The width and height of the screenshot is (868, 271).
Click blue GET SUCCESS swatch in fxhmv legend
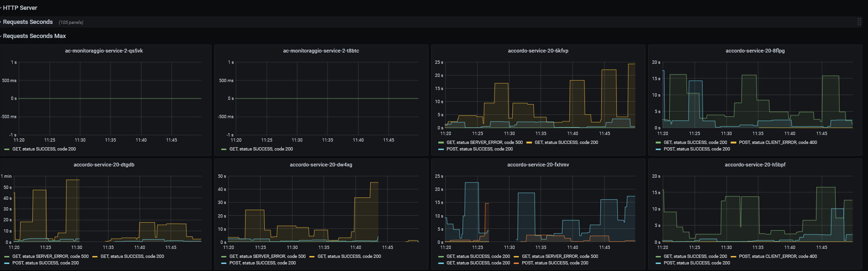click(441, 263)
